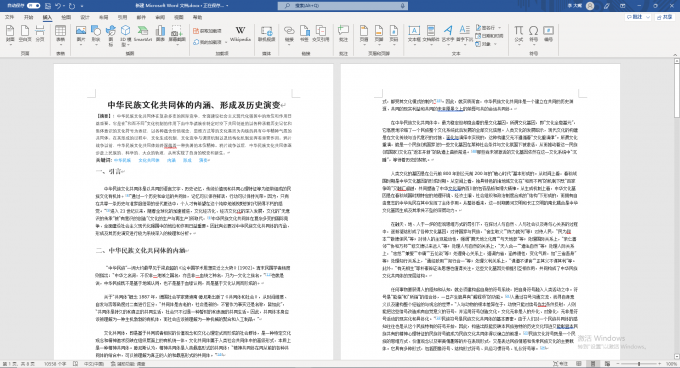Switch to the 开始 (Home) tab

(x=29, y=17)
